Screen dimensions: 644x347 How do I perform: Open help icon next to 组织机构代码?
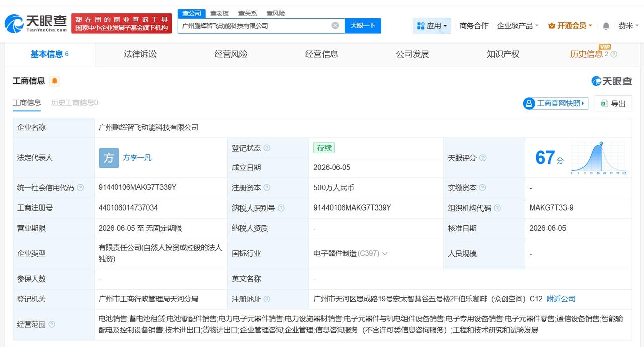497,208
